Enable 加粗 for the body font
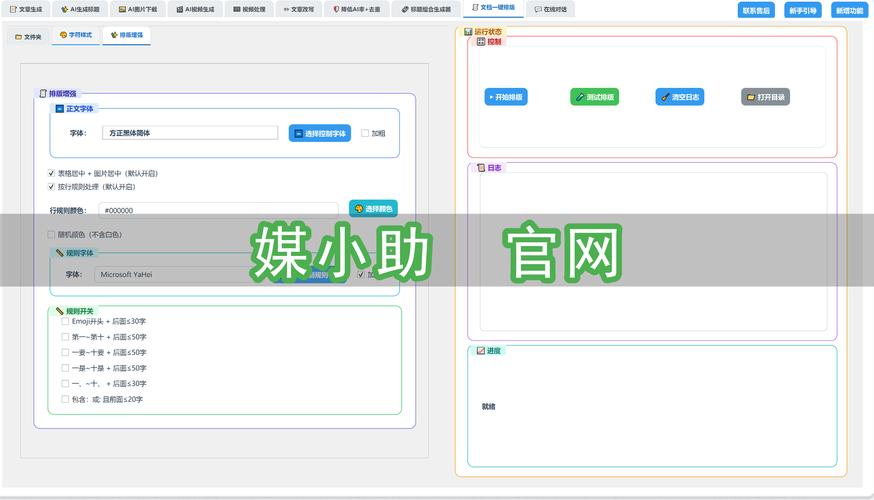The image size is (874, 500). [x=365, y=133]
